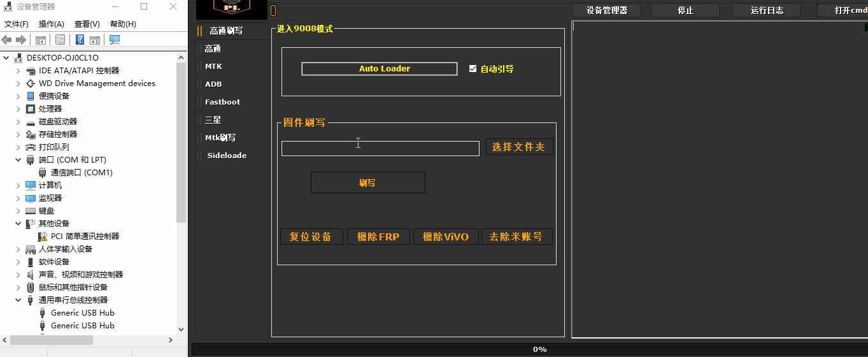Image resolution: width=868 pixels, height=357 pixels.
Task: Switch to the 高通刷写 sidebar tab
Action: click(232, 31)
